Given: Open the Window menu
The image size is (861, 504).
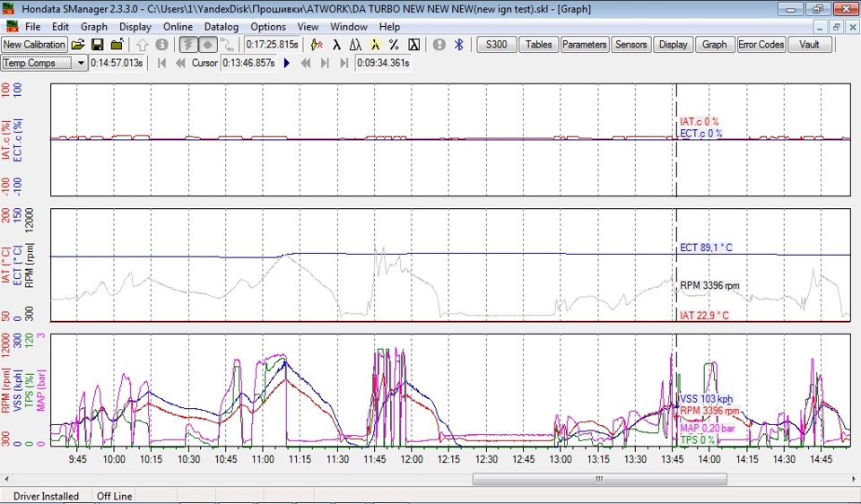Looking at the screenshot, I should (349, 27).
